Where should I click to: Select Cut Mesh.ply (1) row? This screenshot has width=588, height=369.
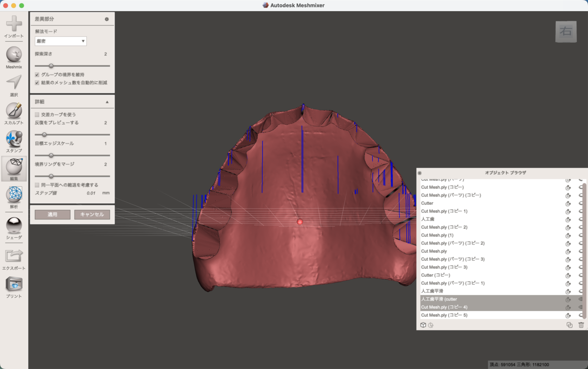501,235
